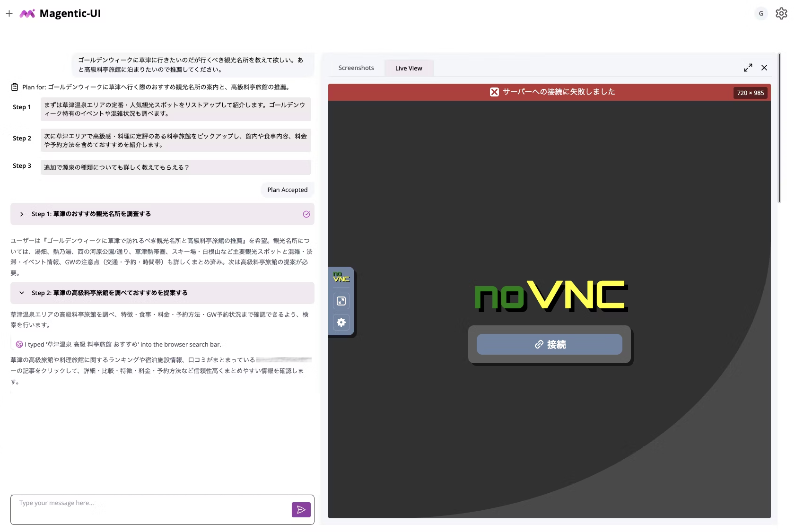Select the Live View tab
The height and width of the screenshot is (532, 795).
(x=408, y=68)
